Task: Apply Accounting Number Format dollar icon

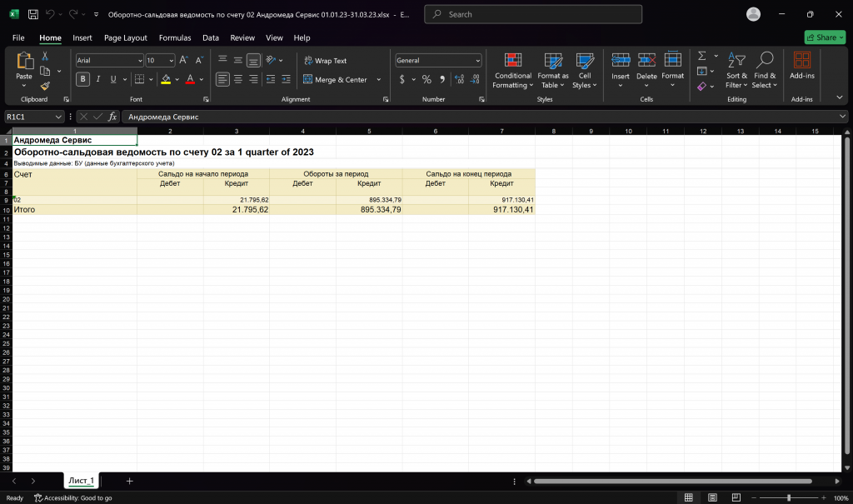Action: 402,79
